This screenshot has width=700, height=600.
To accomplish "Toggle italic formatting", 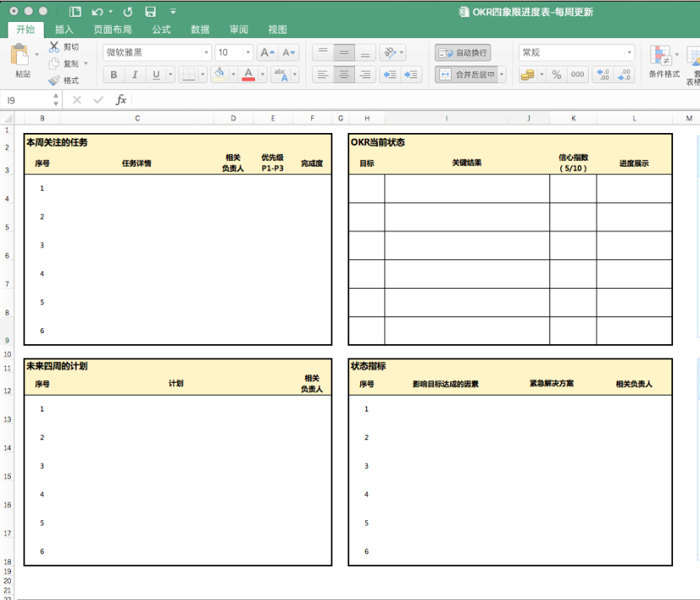I will coord(135,75).
